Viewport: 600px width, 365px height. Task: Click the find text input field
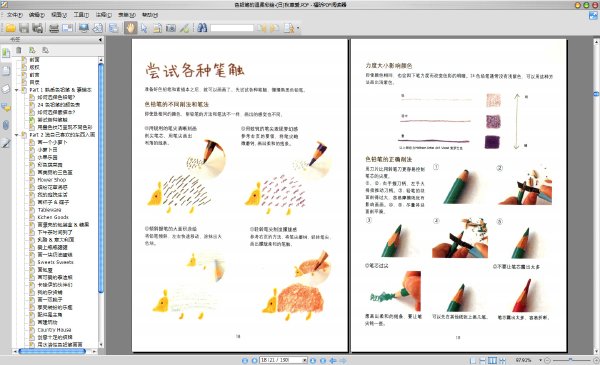coord(232,28)
